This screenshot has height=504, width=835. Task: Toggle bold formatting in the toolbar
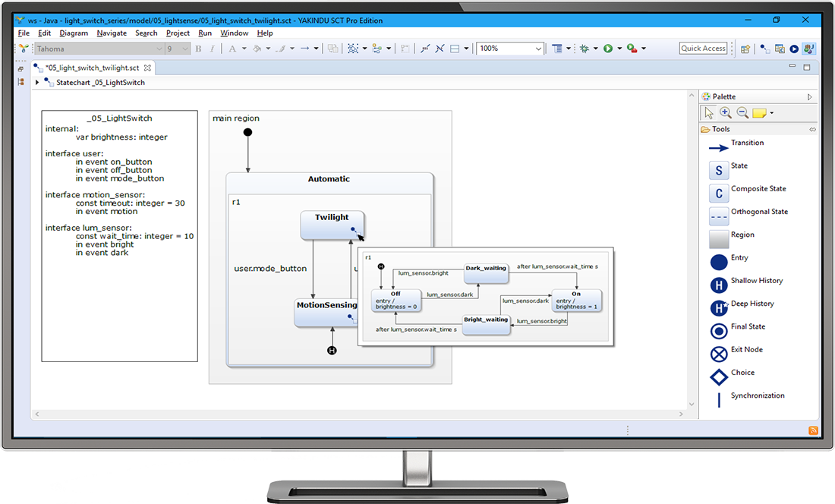coord(197,48)
